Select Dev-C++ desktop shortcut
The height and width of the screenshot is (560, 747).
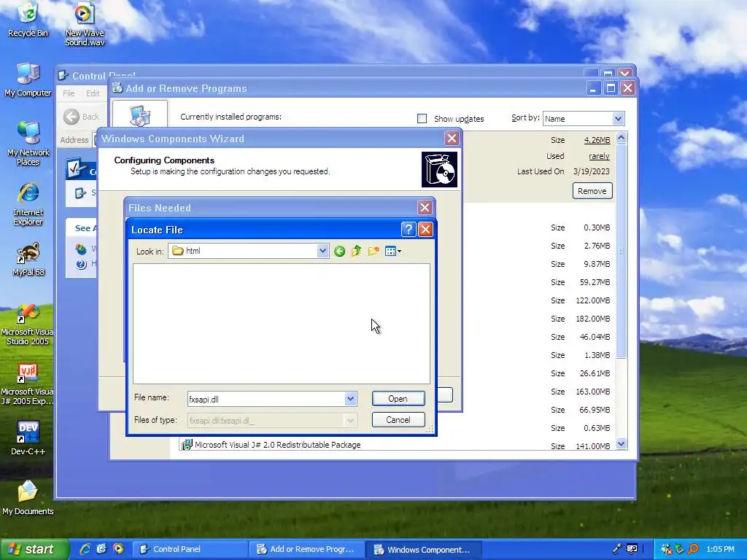tap(28, 438)
